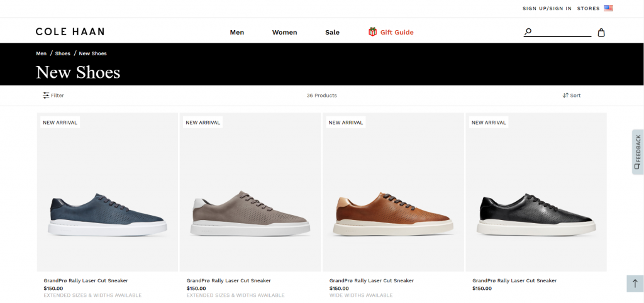Click Sign Up/Sign In link

(547, 8)
